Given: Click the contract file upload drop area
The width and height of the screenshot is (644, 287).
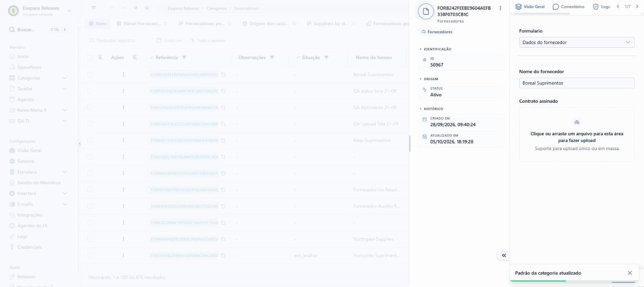Looking at the screenshot, I should 577,134.
